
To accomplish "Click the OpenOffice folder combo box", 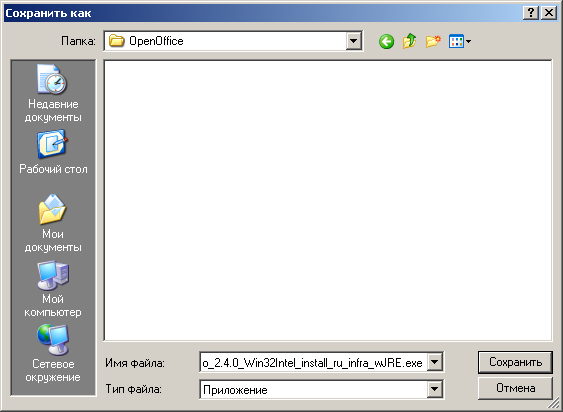I will 233,41.
